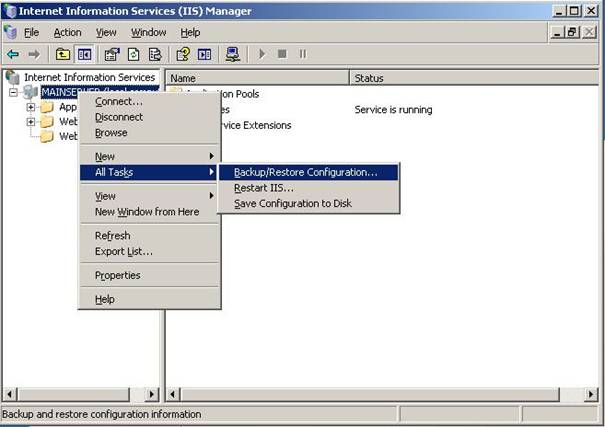Click the Internet Information Services root icon
The width and height of the screenshot is (605, 427).
(12, 77)
